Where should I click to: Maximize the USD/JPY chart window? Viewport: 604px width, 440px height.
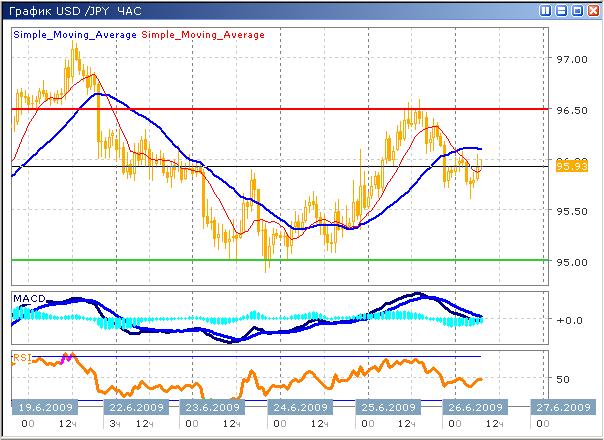[577, 10]
